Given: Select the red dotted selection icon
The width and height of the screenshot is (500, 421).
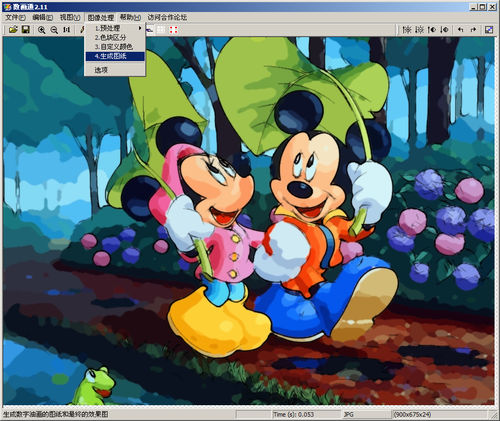Looking at the screenshot, I should tap(173, 30).
